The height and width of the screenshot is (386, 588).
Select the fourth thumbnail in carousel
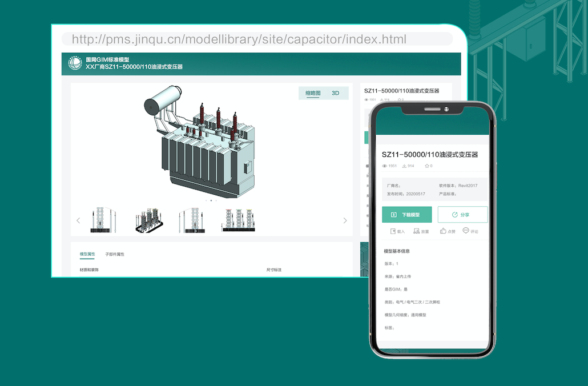[238, 220]
